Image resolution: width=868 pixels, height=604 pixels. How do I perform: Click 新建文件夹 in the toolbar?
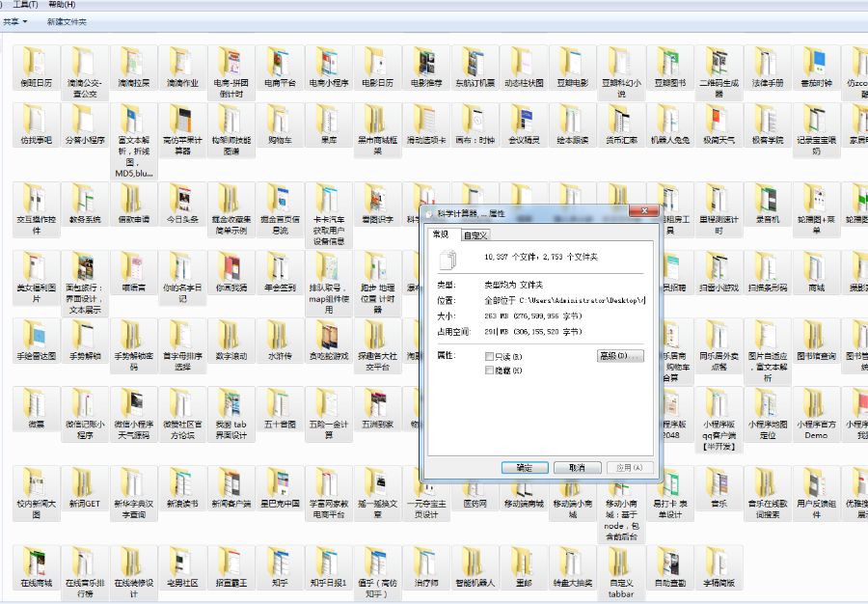click(x=67, y=21)
